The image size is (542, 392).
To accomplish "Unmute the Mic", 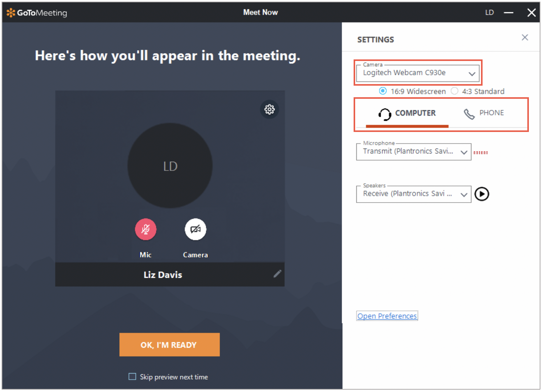I will pos(146,229).
